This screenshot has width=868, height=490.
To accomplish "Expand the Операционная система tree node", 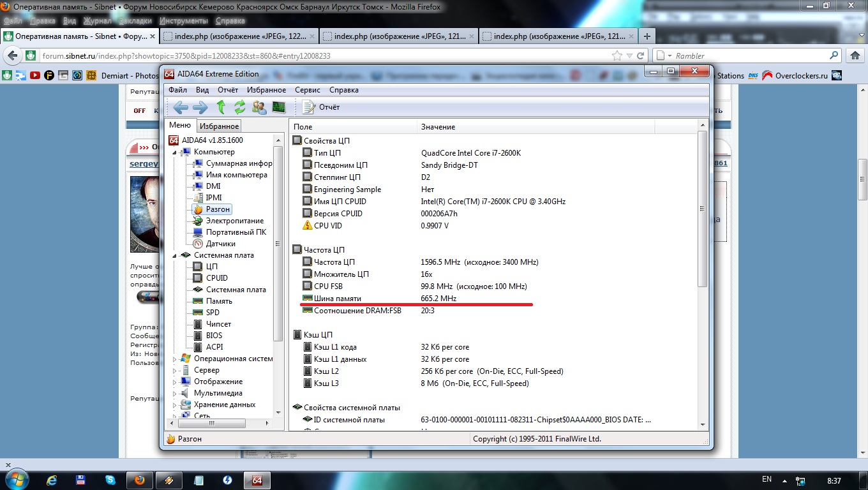I will [x=175, y=359].
